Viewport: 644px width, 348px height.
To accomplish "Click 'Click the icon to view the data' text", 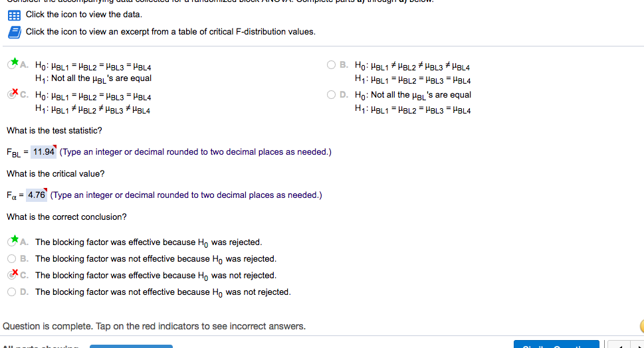I will point(84,15).
